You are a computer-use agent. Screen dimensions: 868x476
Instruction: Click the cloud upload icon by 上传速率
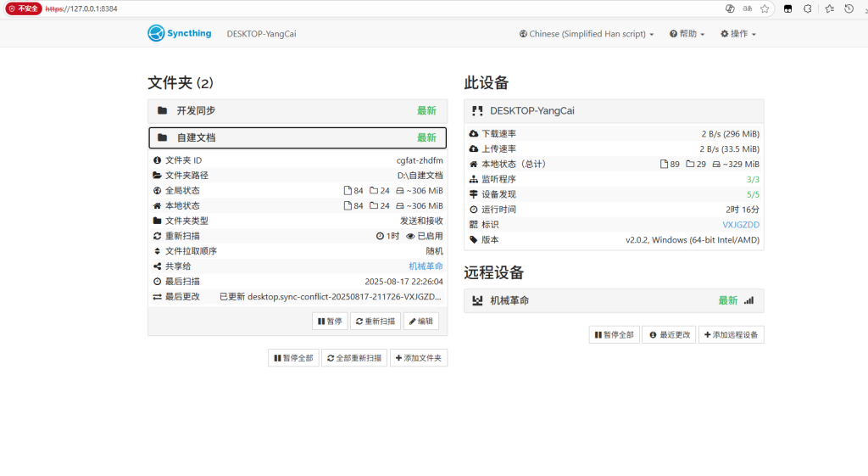coord(473,149)
